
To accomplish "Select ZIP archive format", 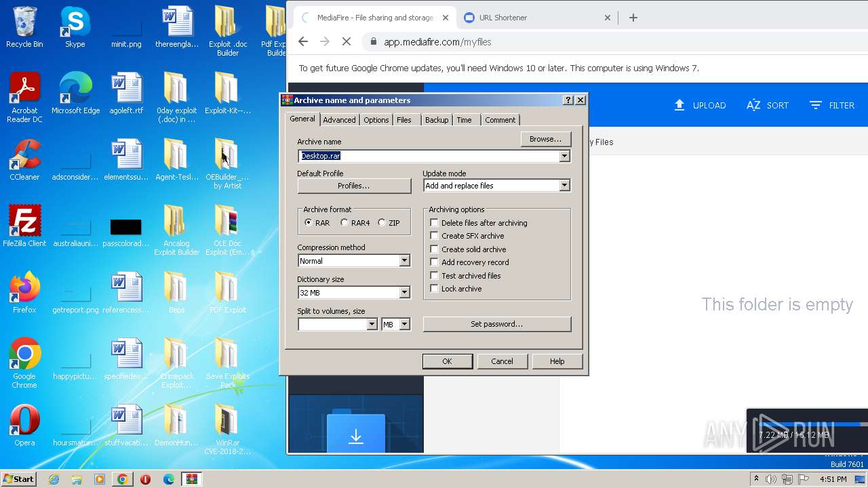I will 382,223.
